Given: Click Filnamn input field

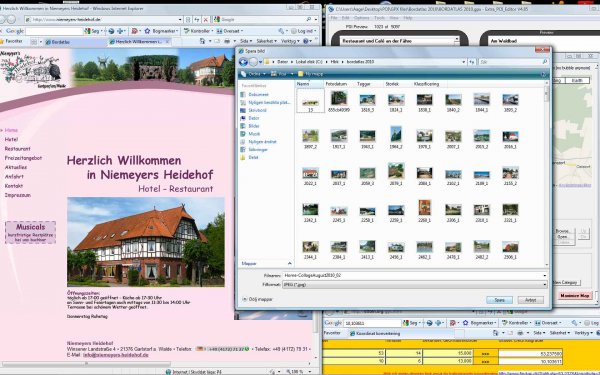Looking at the screenshot, I should click(412, 276).
